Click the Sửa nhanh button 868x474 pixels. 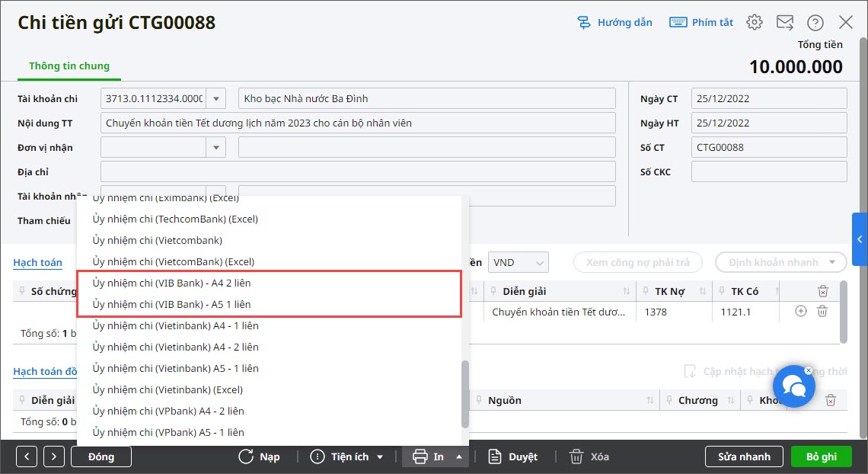click(744, 456)
